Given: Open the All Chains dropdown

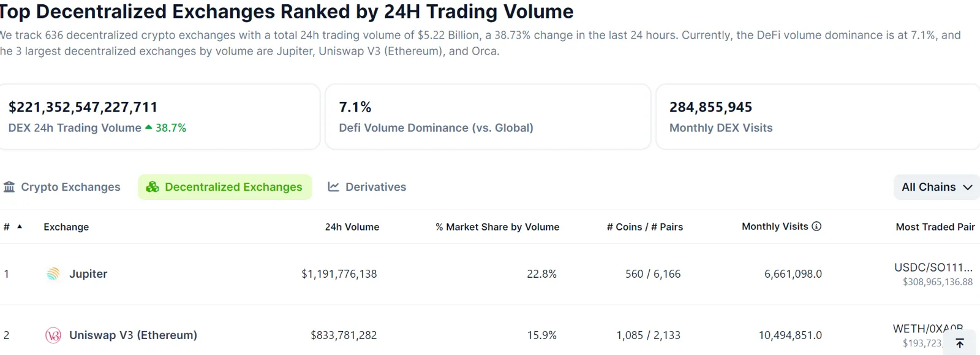Looking at the screenshot, I should (937, 187).
